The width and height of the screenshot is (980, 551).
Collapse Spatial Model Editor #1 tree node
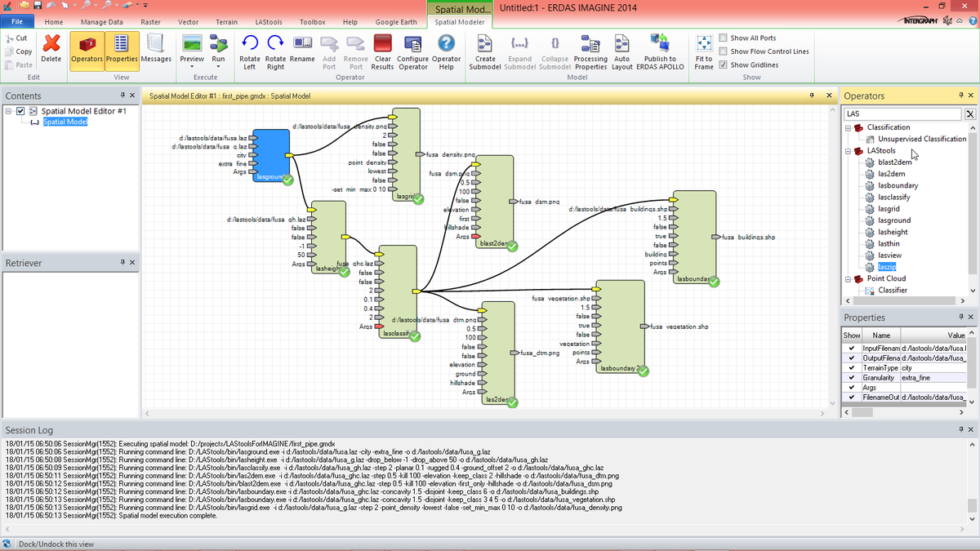(8, 111)
